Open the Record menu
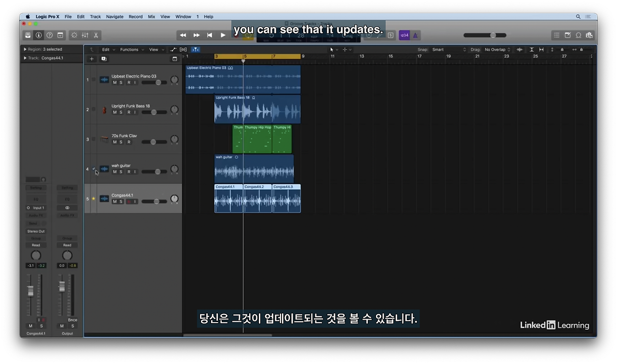This screenshot has height=364, width=617. click(135, 16)
